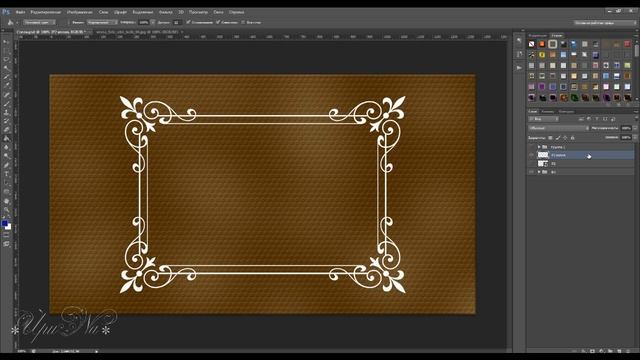Open the Основной цвет fill source dropdown
640x360 pixels.
[x=39, y=22]
